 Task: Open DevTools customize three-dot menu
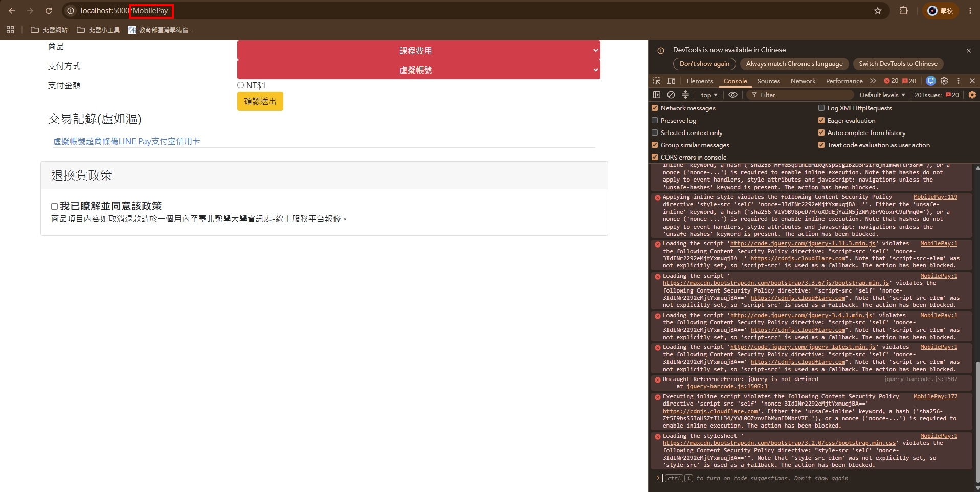coord(959,81)
